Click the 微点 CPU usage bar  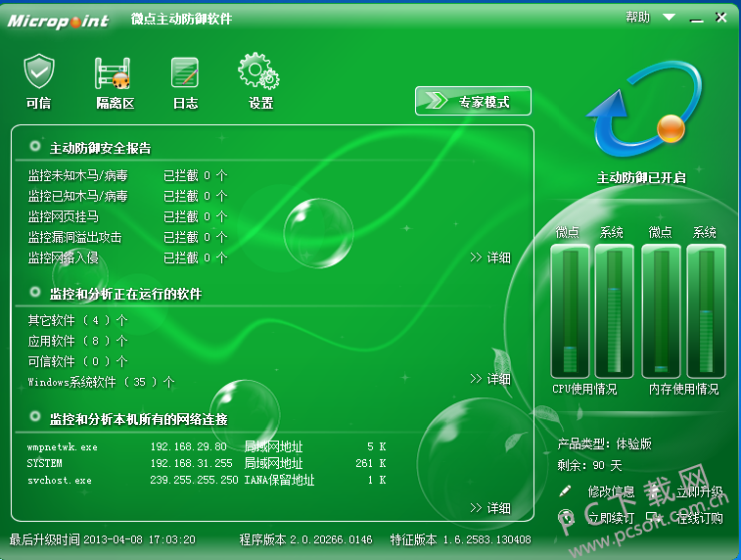click(x=570, y=311)
